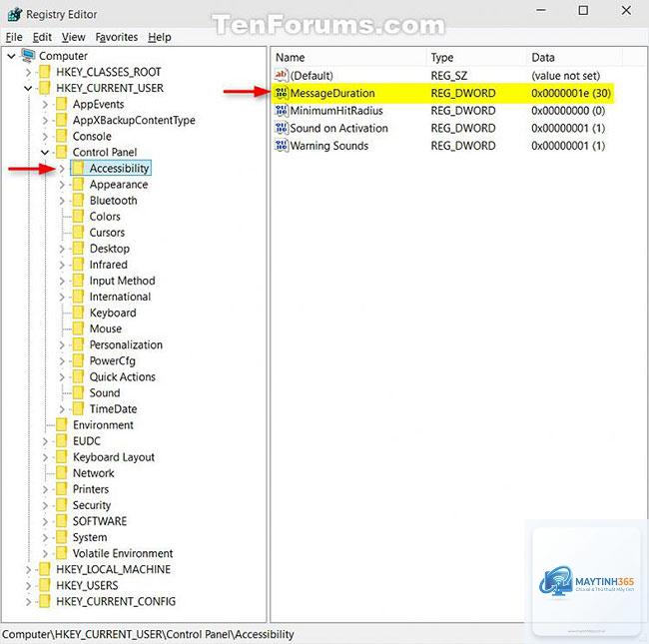Viewport: 649px width, 644px height.
Task: Open the File menu
Action: click(x=14, y=37)
